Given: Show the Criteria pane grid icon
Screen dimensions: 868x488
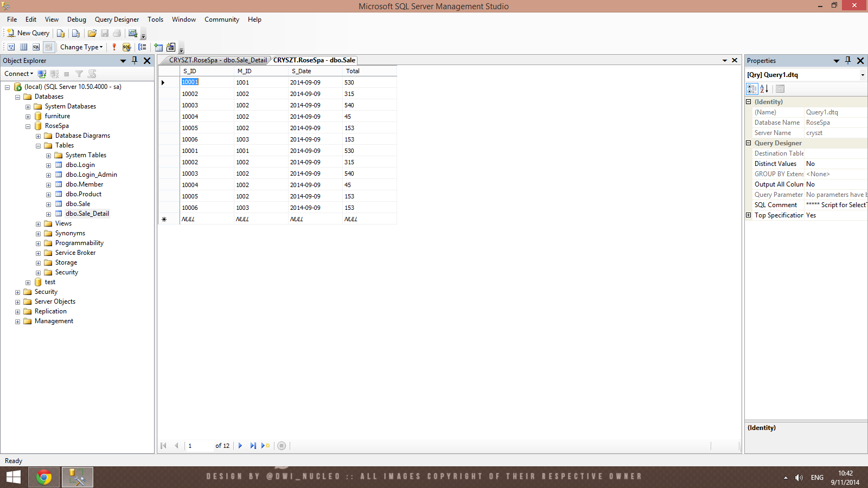Looking at the screenshot, I should [x=23, y=47].
